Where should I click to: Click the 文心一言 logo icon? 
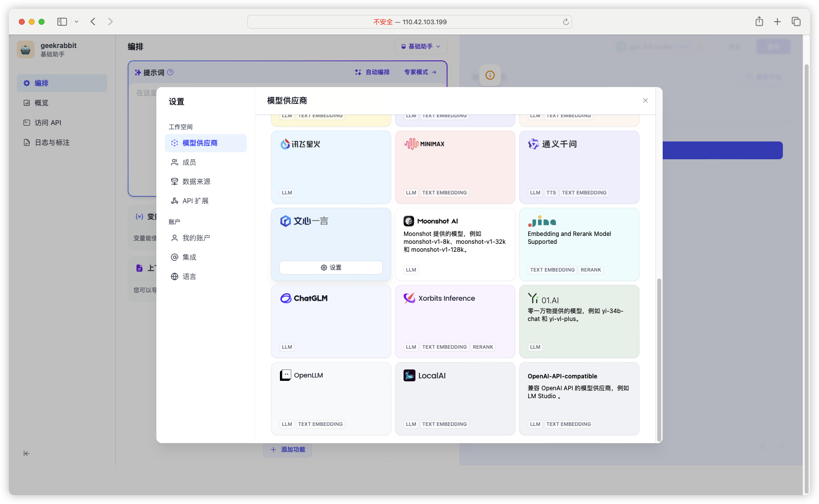285,221
